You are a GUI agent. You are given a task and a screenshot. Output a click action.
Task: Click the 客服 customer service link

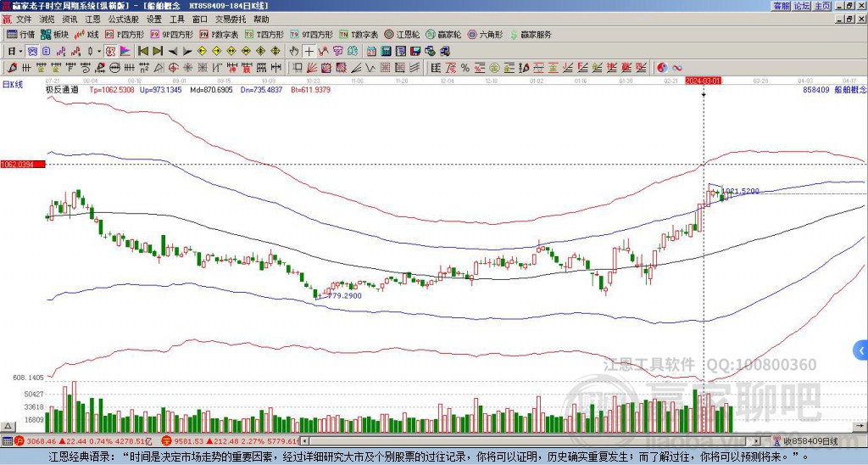(x=782, y=6)
